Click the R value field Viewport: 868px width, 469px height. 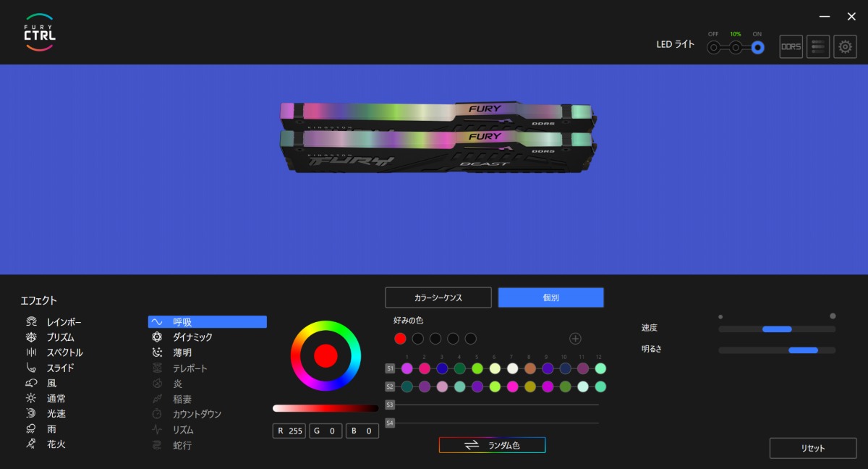click(x=289, y=431)
